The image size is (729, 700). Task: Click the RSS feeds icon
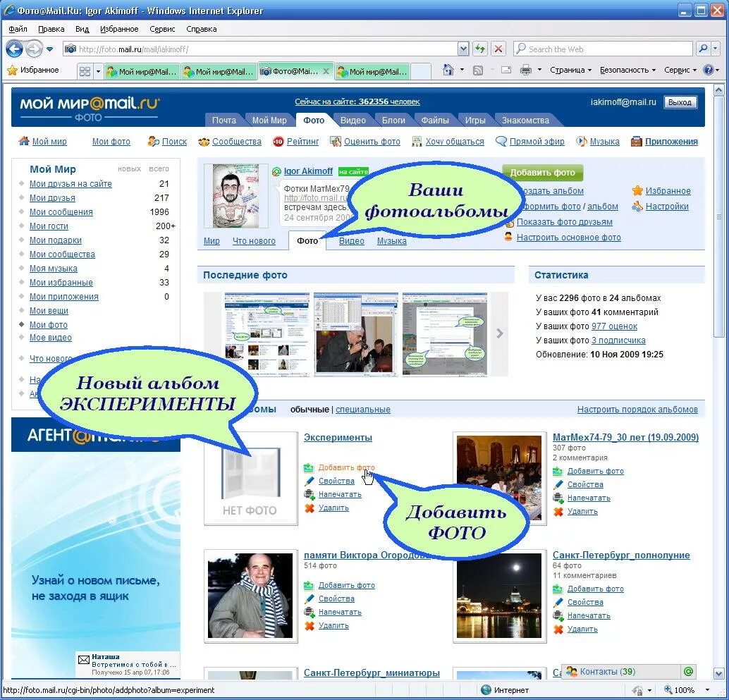click(x=478, y=70)
